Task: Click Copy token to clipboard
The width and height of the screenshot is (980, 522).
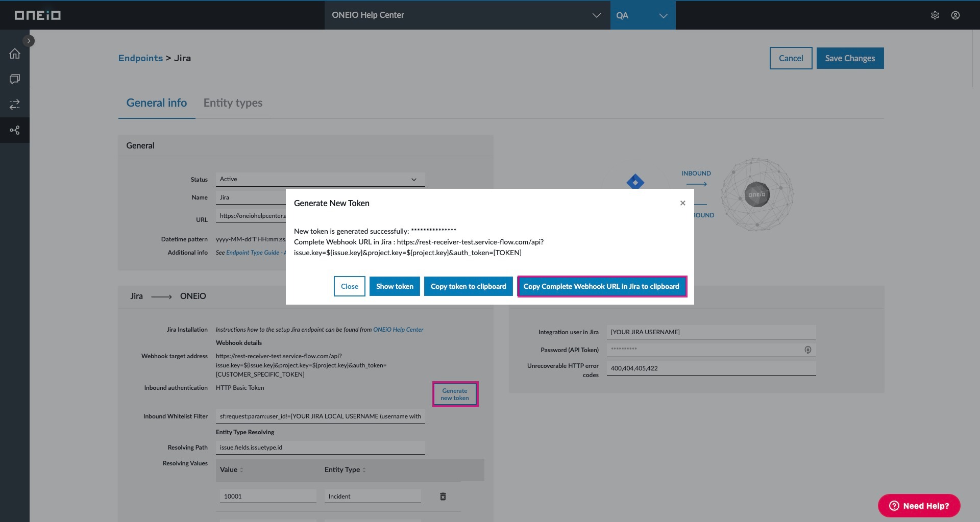Action: tap(468, 286)
